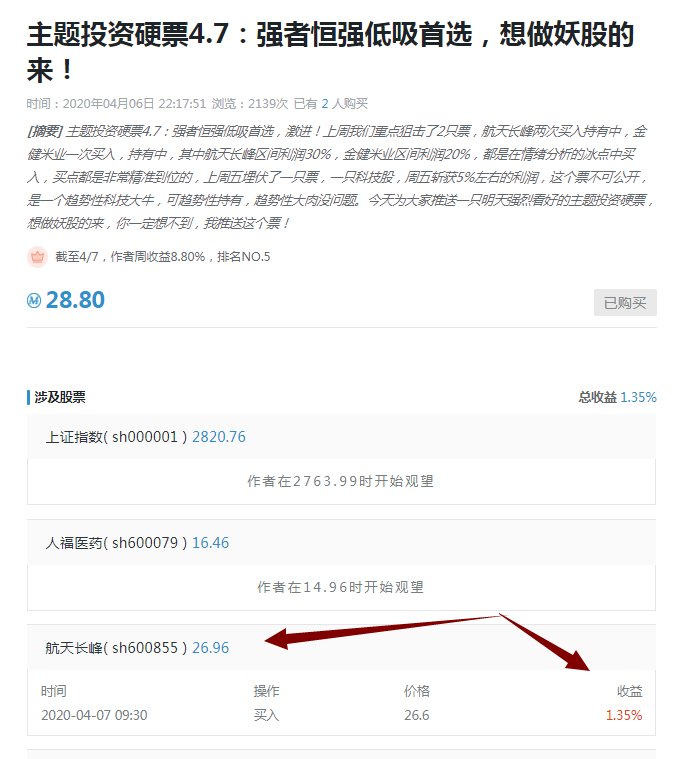Click the index quote 2820.76

coord(219,437)
